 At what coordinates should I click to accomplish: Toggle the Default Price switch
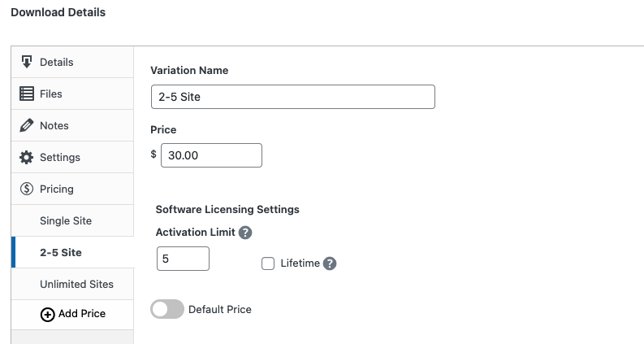(167, 309)
